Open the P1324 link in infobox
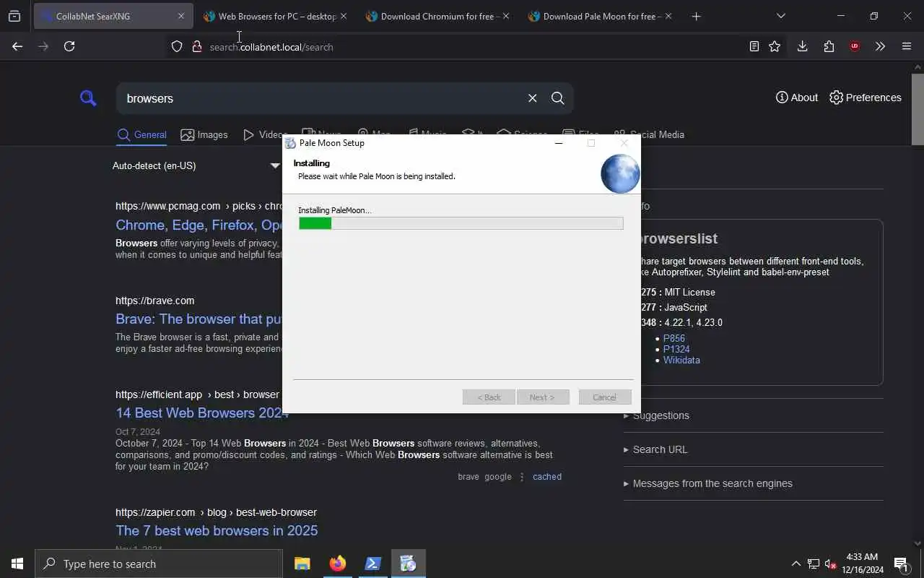The height and width of the screenshot is (578, 924). point(676,349)
